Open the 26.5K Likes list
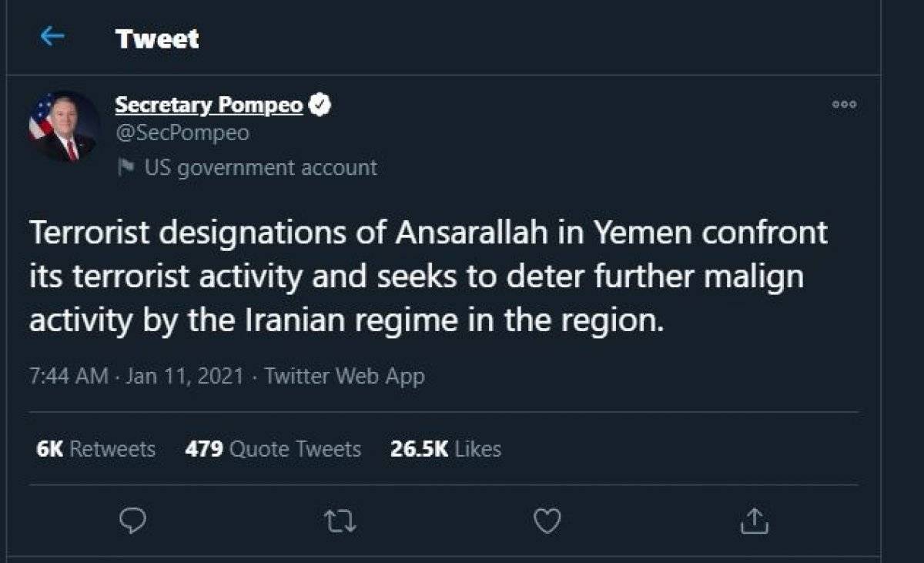This screenshot has height=563, width=924. click(x=447, y=448)
